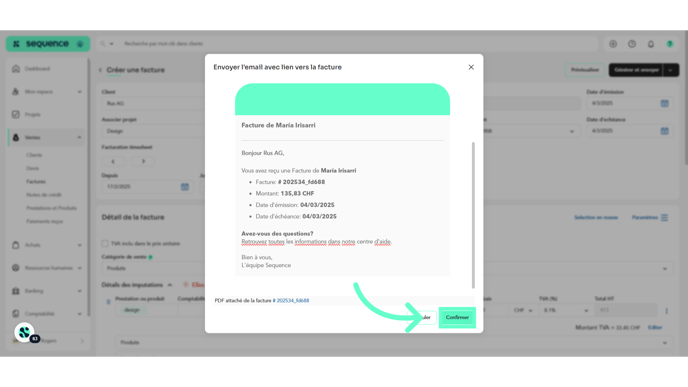Open Dashboard in the sidebar
Screen dimensions: 688x387
coord(37,69)
